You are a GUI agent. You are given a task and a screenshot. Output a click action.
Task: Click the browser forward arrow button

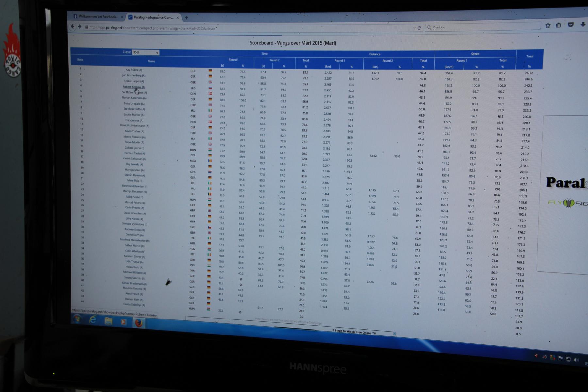80,27
